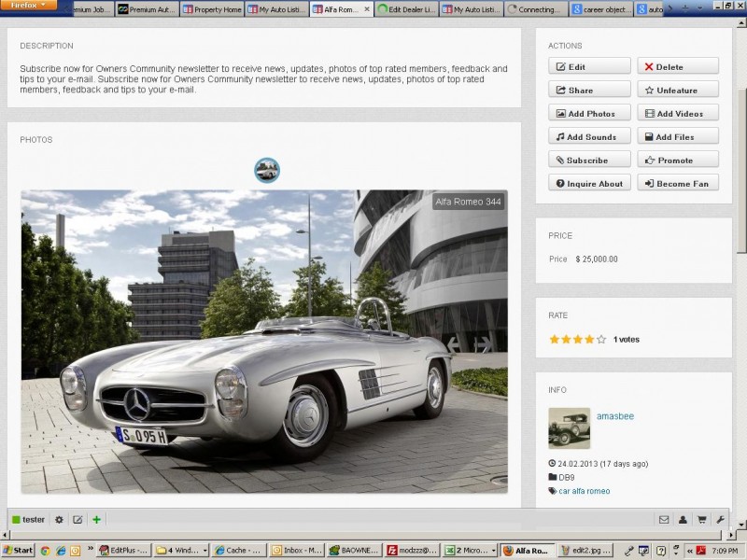Open amasbee's avatar picture
Screen dimensions: 747x560
[x=570, y=428]
